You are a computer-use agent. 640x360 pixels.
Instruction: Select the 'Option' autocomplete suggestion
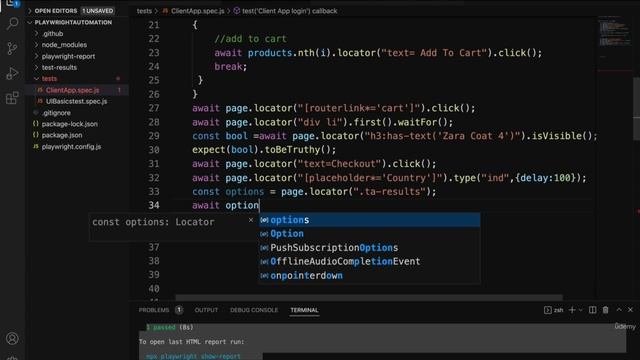(x=369, y=234)
